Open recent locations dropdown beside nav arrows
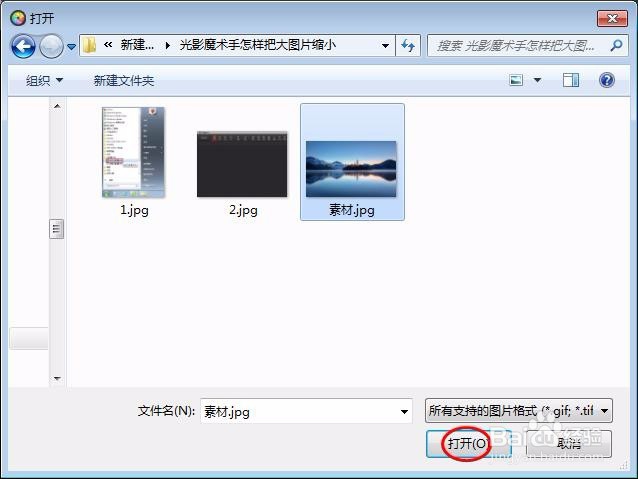 [72, 47]
